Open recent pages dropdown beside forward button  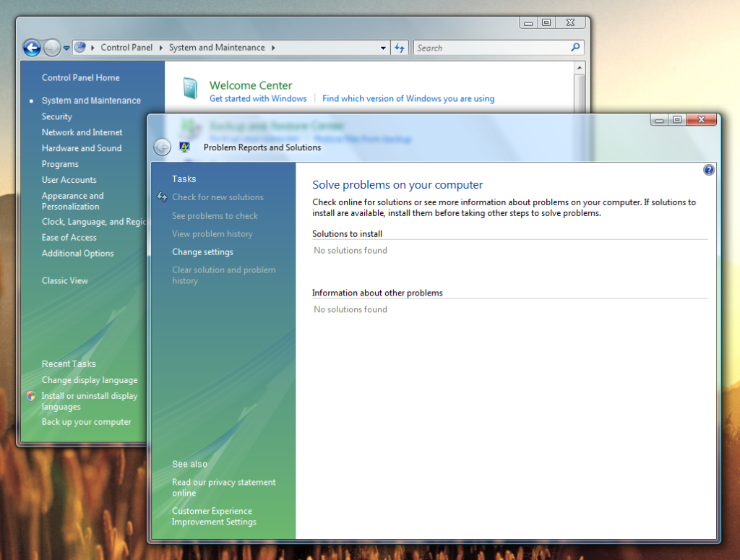coord(66,48)
